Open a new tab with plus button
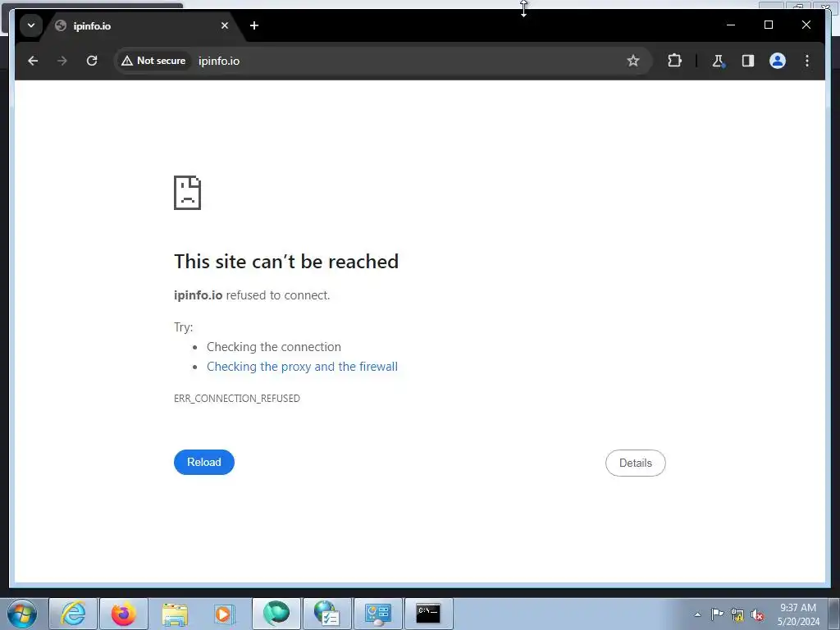 click(254, 25)
